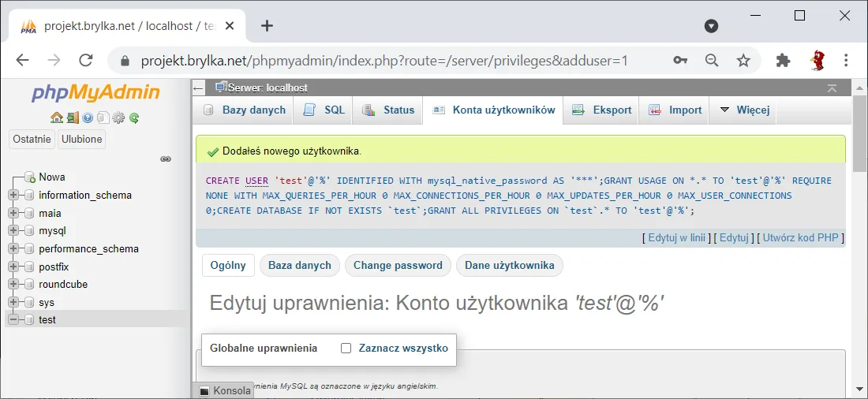Expand performance_schema database tree
Viewport: 868px width, 399px height.
point(13,249)
